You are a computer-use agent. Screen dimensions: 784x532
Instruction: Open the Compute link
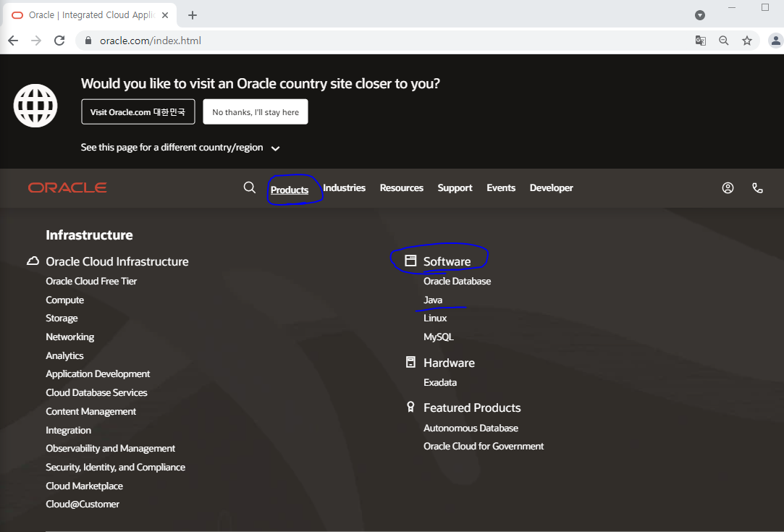[65, 300]
